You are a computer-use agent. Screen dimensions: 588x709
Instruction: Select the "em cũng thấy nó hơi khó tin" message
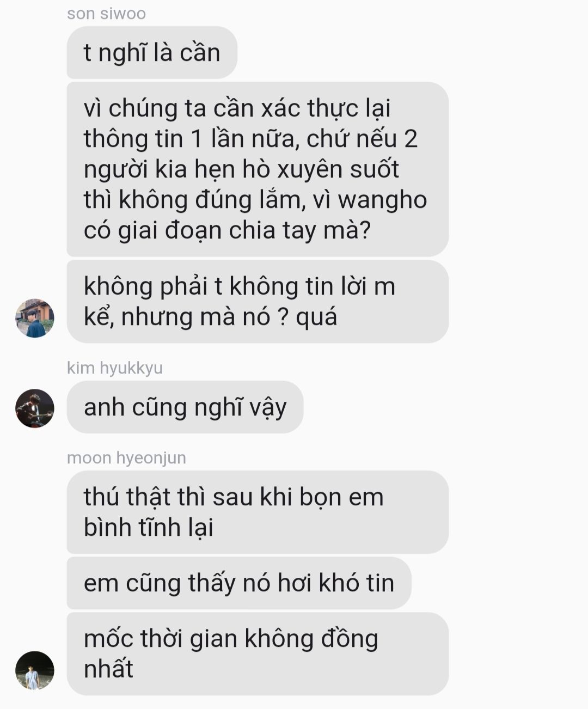(x=239, y=583)
